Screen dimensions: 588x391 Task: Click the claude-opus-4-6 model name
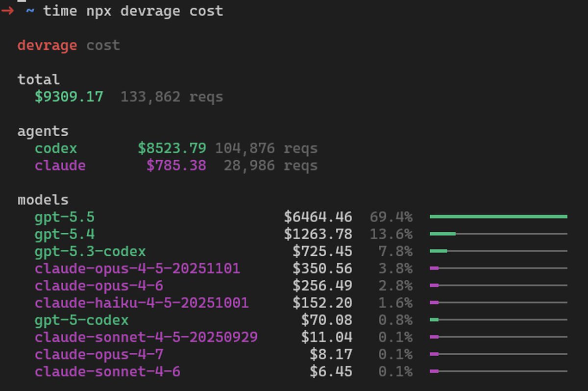click(x=99, y=286)
